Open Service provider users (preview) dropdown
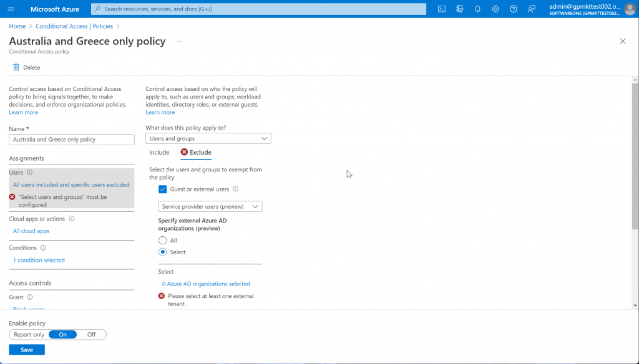The image size is (639, 364). pos(210,206)
